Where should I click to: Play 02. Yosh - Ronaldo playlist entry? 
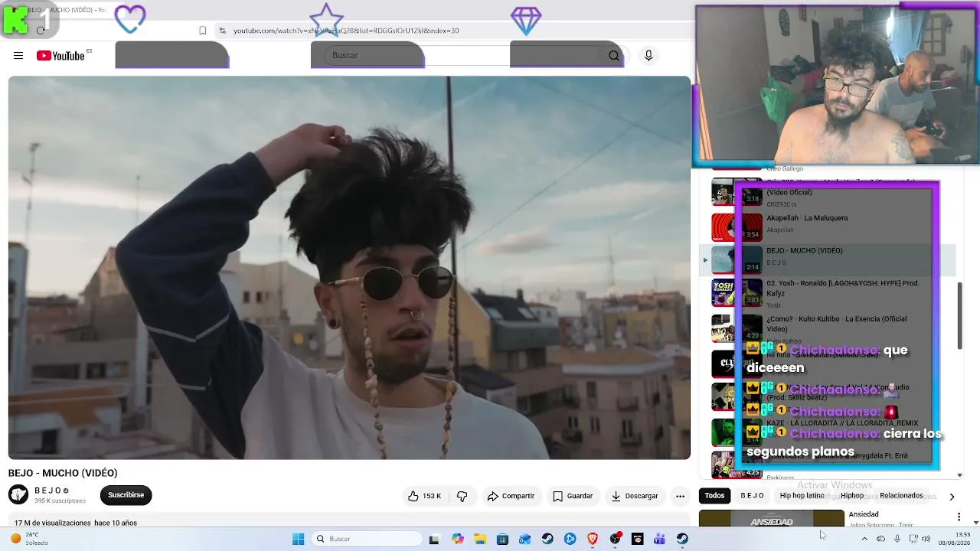click(x=828, y=294)
